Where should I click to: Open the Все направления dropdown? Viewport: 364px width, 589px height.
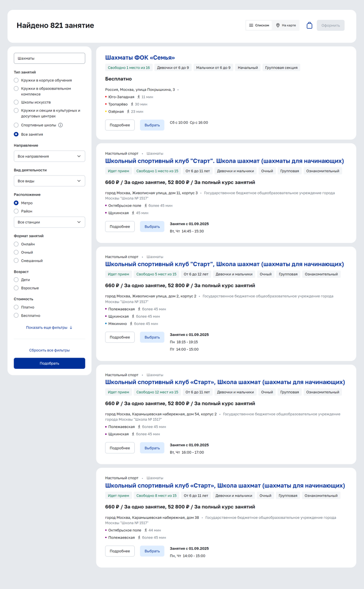tap(49, 156)
